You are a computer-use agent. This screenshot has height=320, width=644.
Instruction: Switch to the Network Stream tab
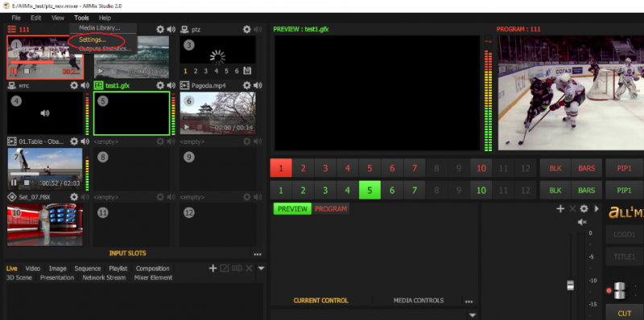[x=104, y=277]
